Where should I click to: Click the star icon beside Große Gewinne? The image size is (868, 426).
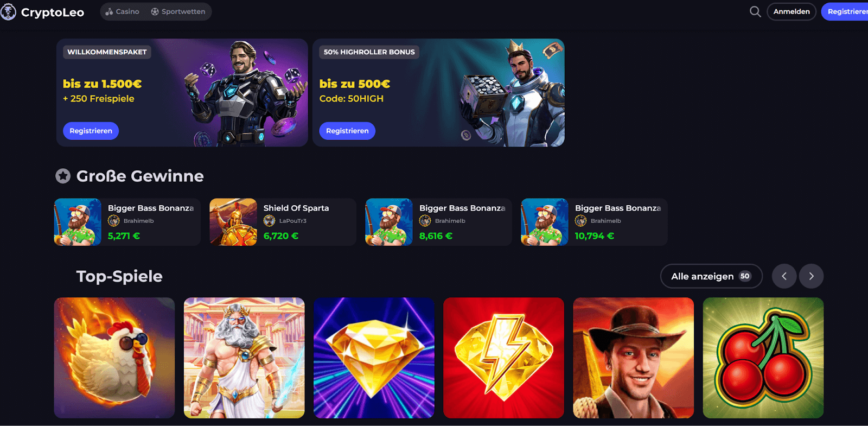63,176
